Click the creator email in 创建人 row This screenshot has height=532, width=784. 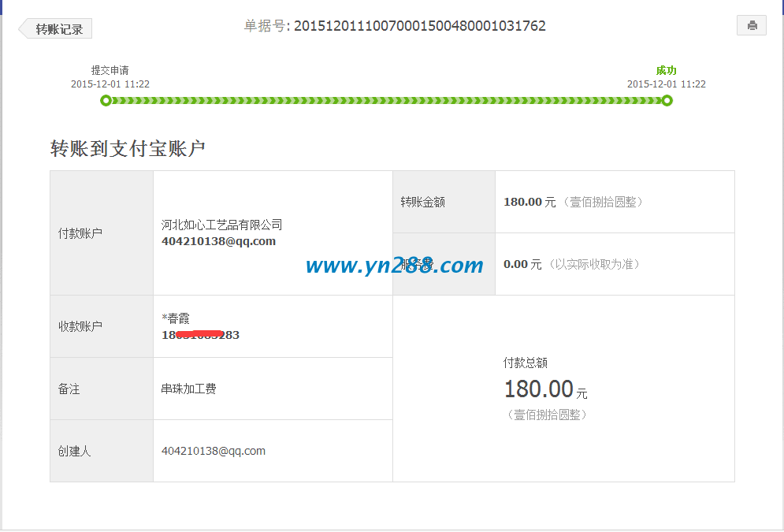click(213, 451)
